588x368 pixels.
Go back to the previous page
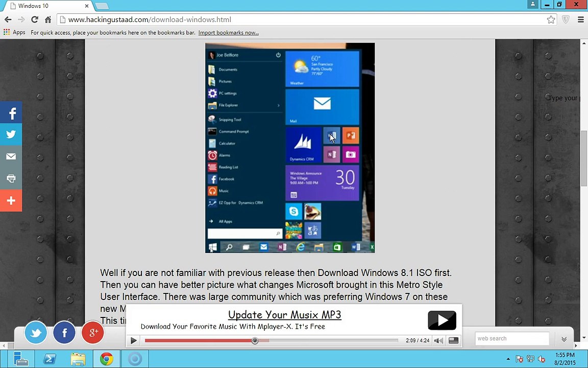pyautogui.click(x=8, y=19)
